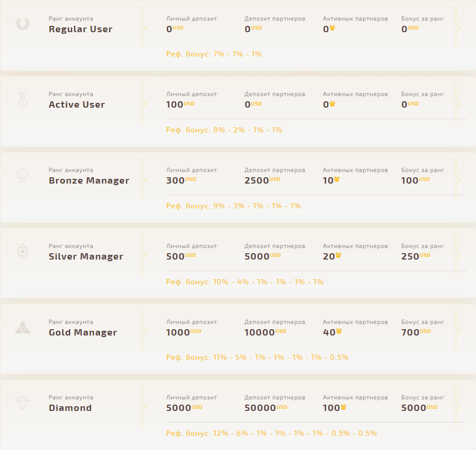Click the 500 USD personal deposit for Silver Manager

pos(181,256)
